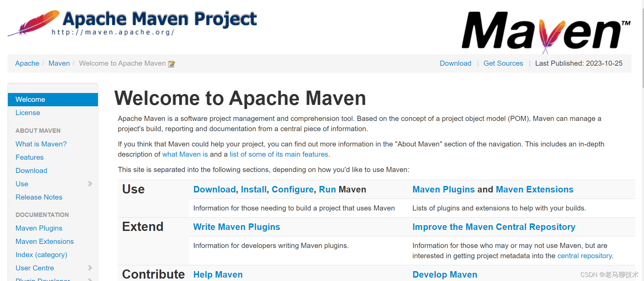Screen dimensions: 644x281
Task: Select Welcome in the sidebar
Action: [x=53, y=99]
